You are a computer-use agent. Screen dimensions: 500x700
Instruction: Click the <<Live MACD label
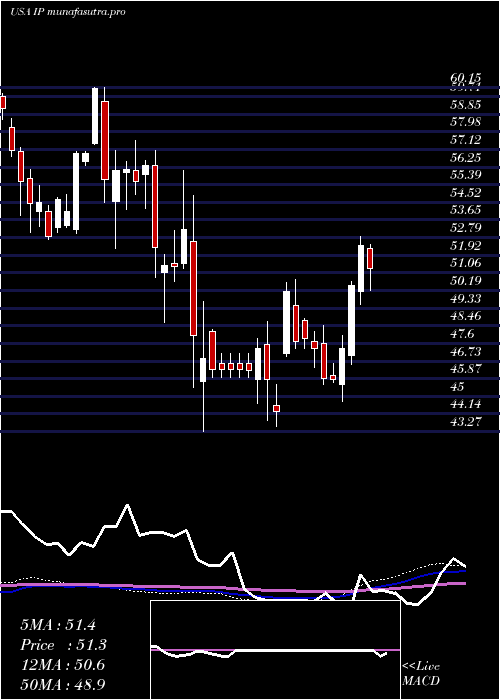(x=421, y=674)
